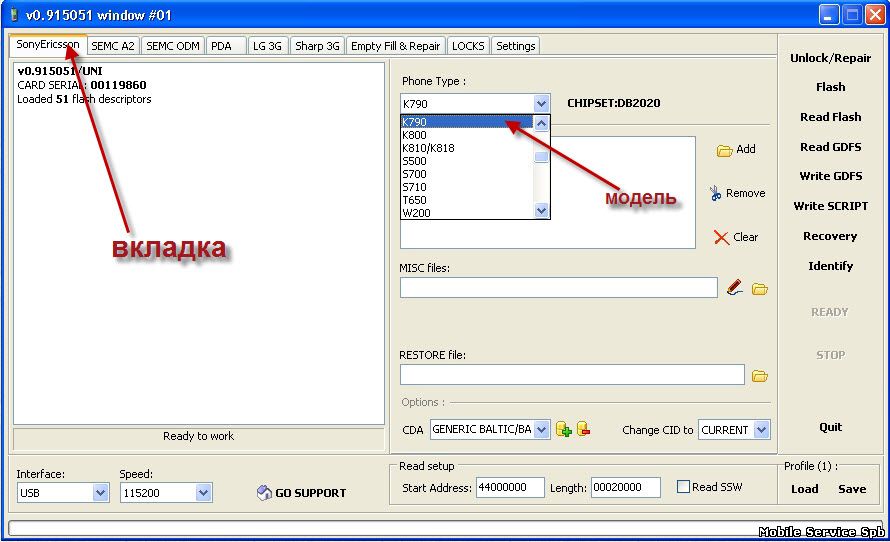Switch to the SEMC A2 tab
This screenshot has width=890, height=542.
113,46
